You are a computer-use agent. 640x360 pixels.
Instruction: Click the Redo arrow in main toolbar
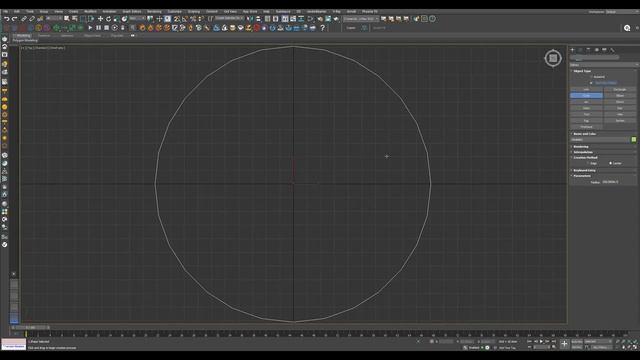(14, 18)
